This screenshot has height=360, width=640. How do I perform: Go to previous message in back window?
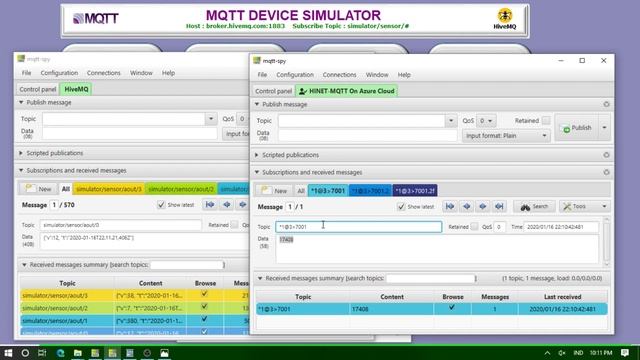click(x=227, y=204)
